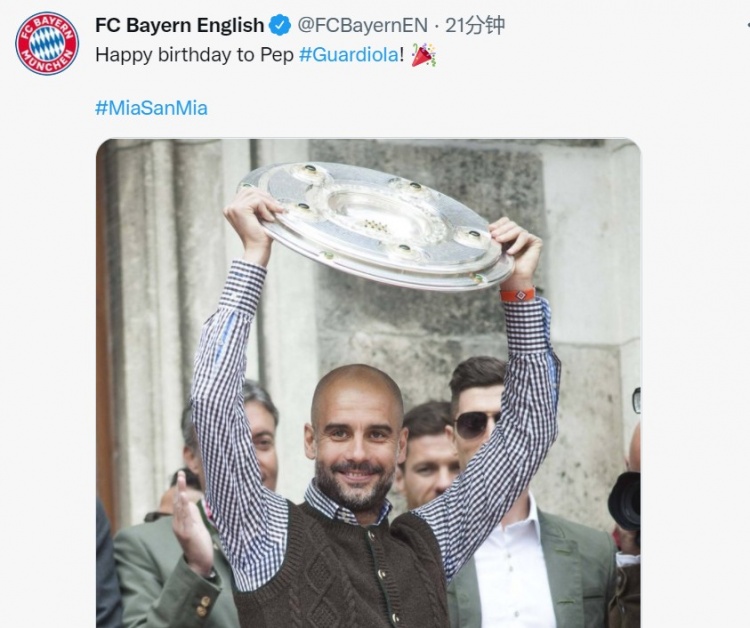The height and width of the screenshot is (628, 750).
Task: Click the green jacket sleeve buttons
Action: 203,605
